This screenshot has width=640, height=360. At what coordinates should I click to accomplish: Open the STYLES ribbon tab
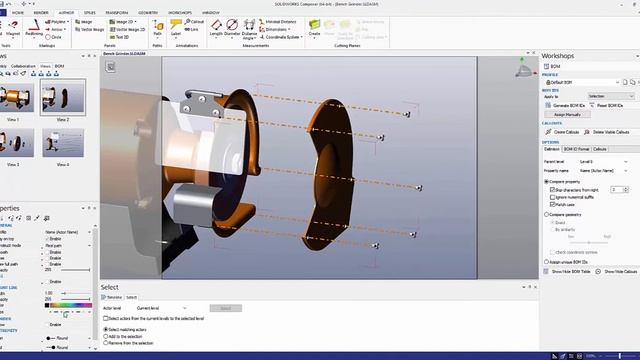click(x=89, y=13)
